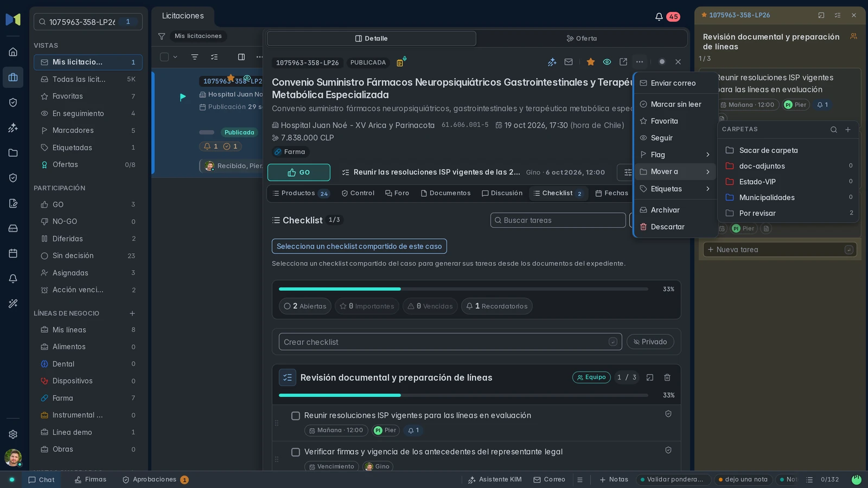
Task: Open Aprobaciones in the bottom bar
Action: 155,480
